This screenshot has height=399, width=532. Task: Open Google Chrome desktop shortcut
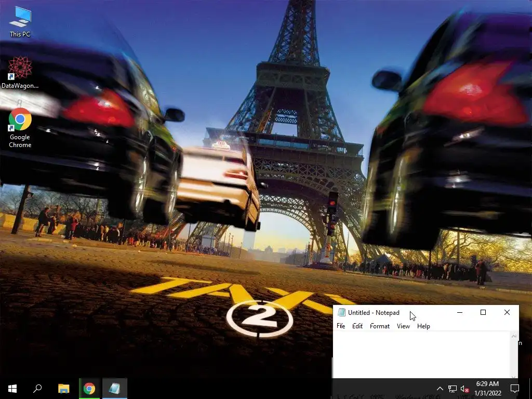[x=20, y=128]
